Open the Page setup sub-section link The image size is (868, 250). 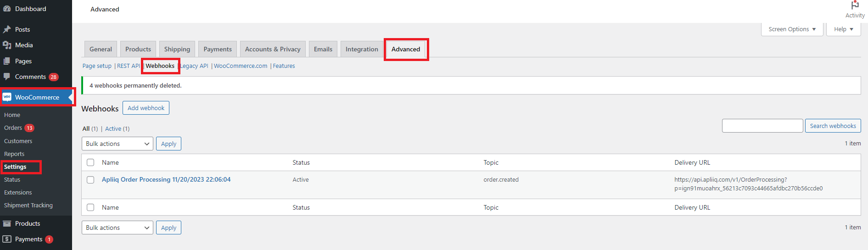pyautogui.click(x=97, y=66)
